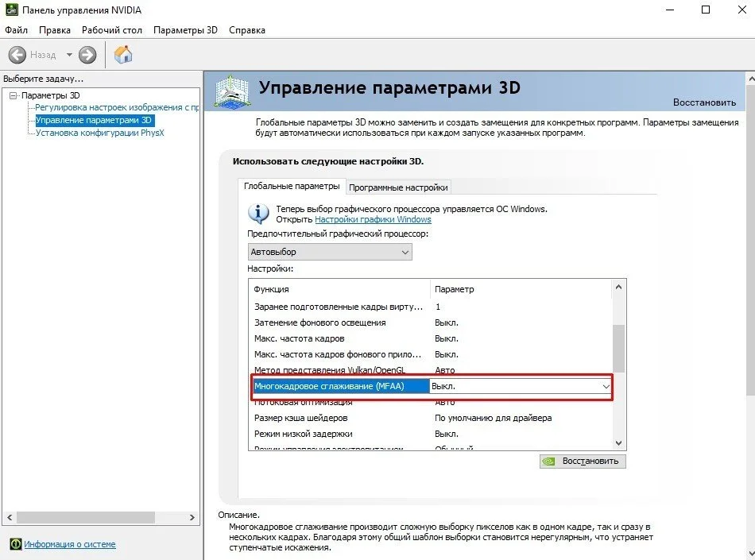Open the Автовыбор graphics processor dropdown
The image size is (755, 560).
(330, 252)
